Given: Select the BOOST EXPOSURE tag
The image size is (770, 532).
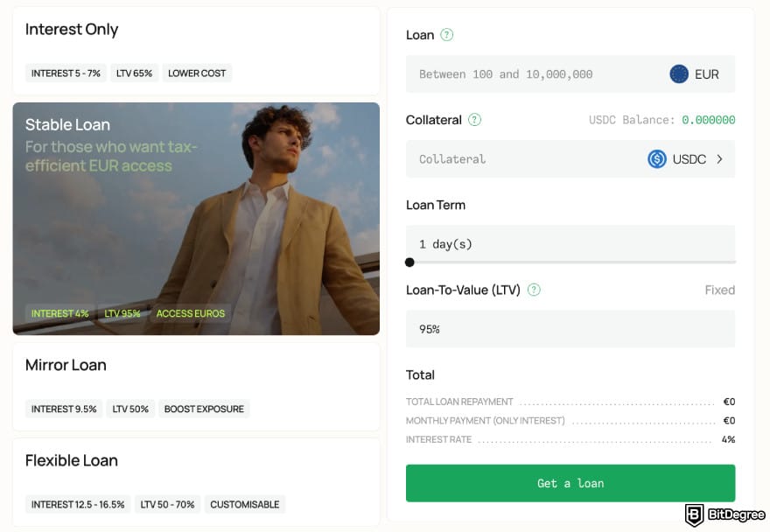Looking at the screenshot, I should click(x=205, y=409).
